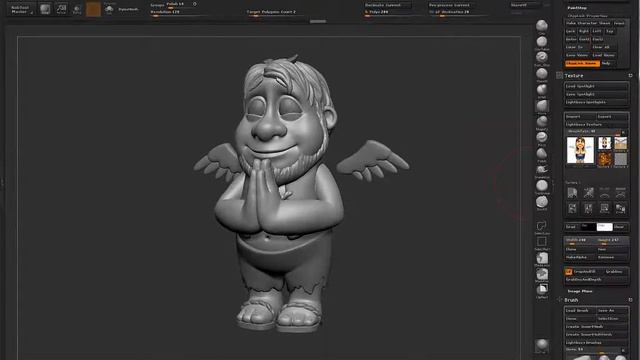Select the TrimDynamic brush icon
The width and height of the screenshot is (640, 360).
click(x=542, y=186)
